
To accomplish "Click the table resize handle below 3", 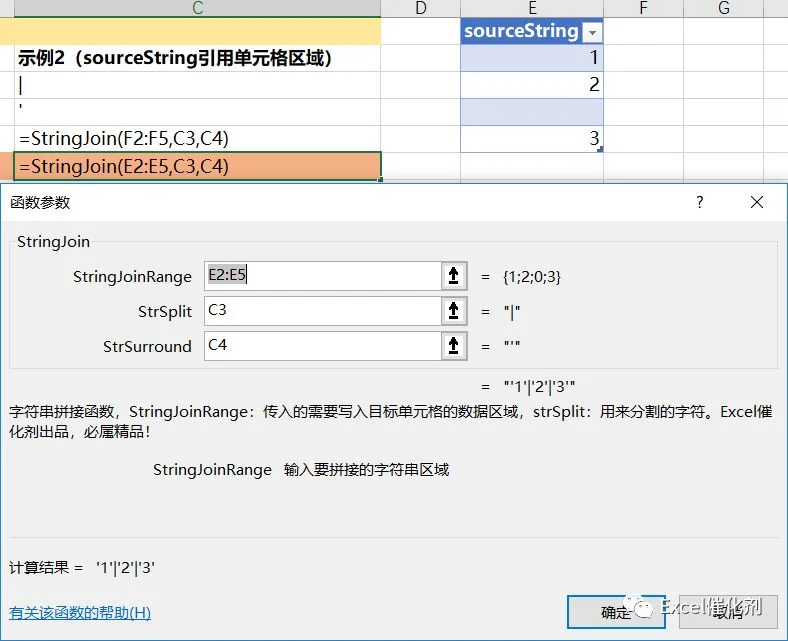I will 600,149.
